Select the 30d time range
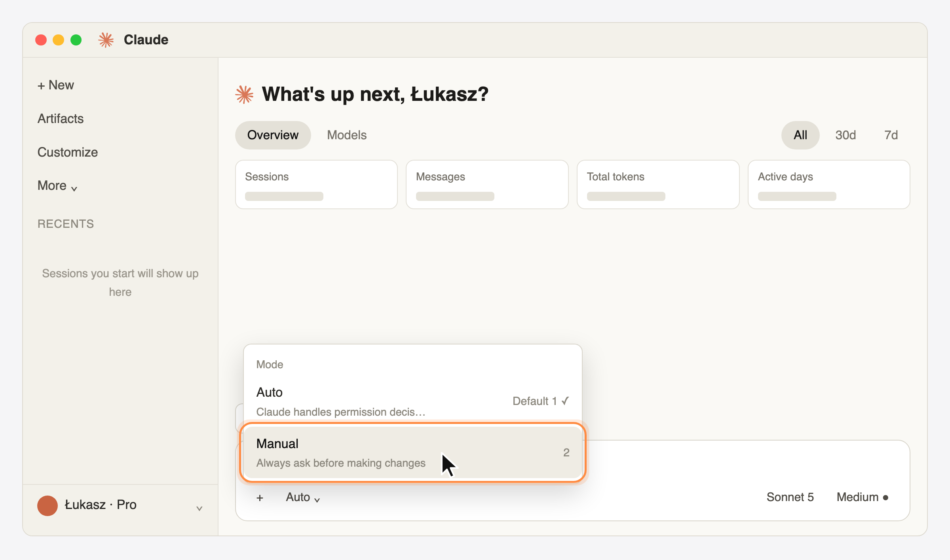Image resolution: width=950 pixels, height=560 pixels. point(845,135)
